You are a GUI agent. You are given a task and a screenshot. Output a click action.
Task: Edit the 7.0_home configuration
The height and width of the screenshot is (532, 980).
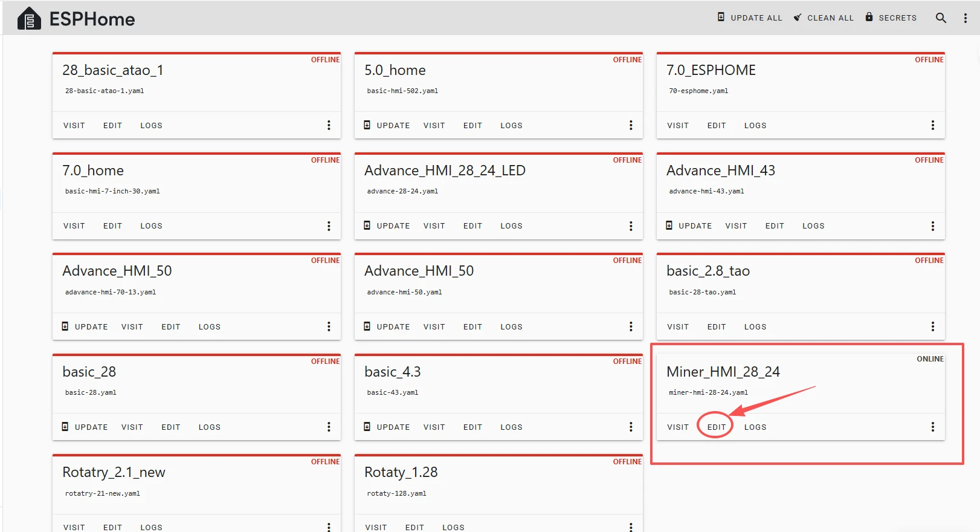point(112,225)
